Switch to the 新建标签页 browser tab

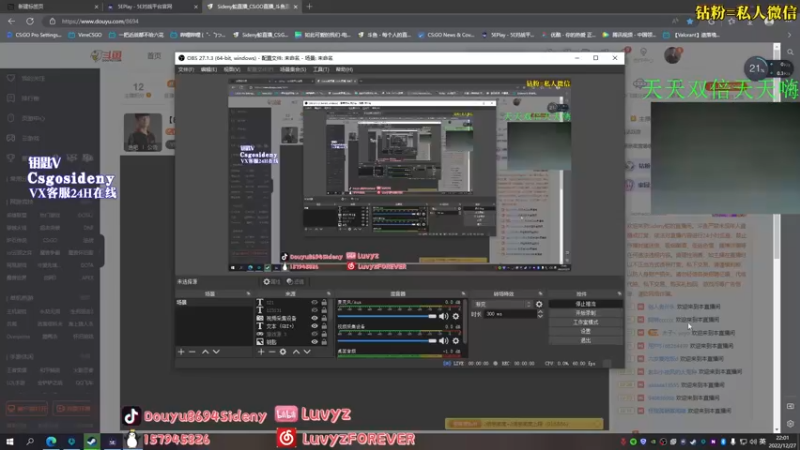[x=51, y=7]
